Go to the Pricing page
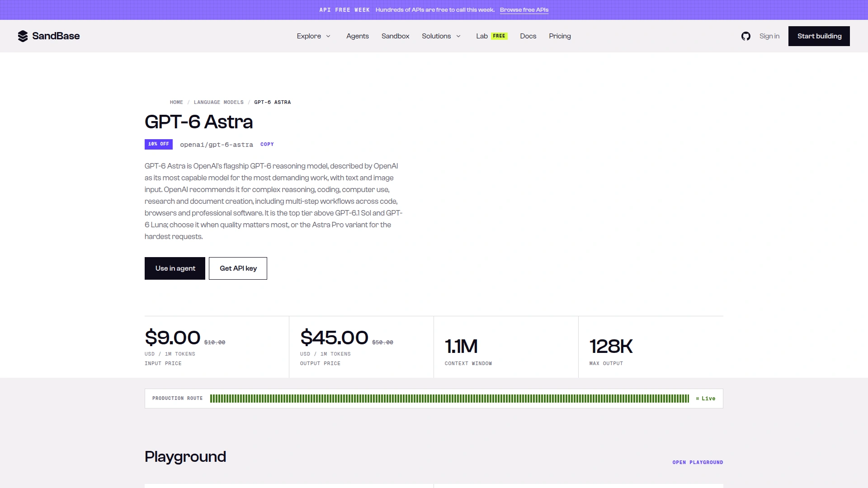 point(560,36)
